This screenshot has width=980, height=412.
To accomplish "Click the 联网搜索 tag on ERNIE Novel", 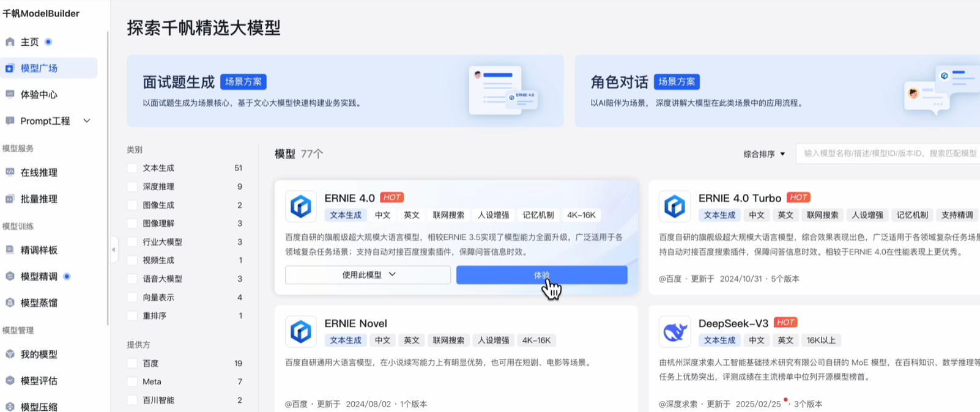I will [x=448, y=340].
